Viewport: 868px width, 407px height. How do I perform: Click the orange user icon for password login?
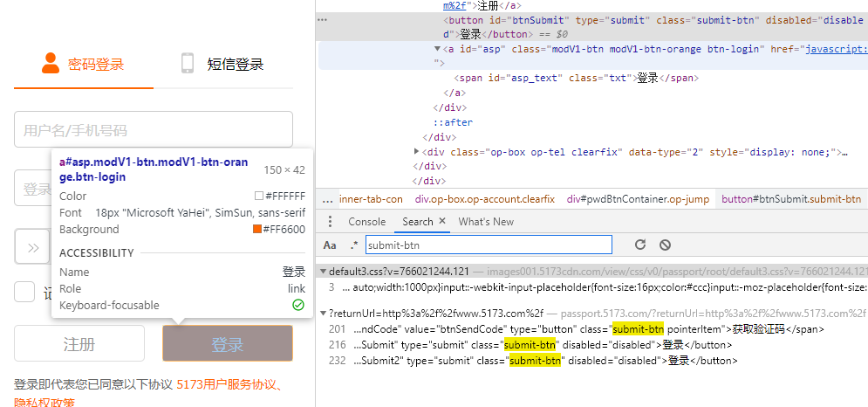[51, 63]
